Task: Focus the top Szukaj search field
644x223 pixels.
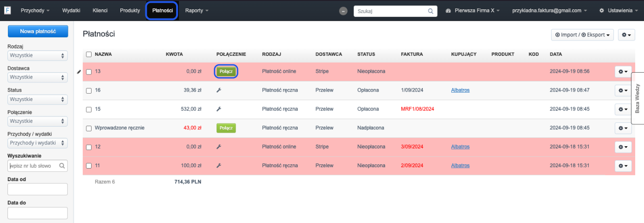Action: (x=395, y=11)
